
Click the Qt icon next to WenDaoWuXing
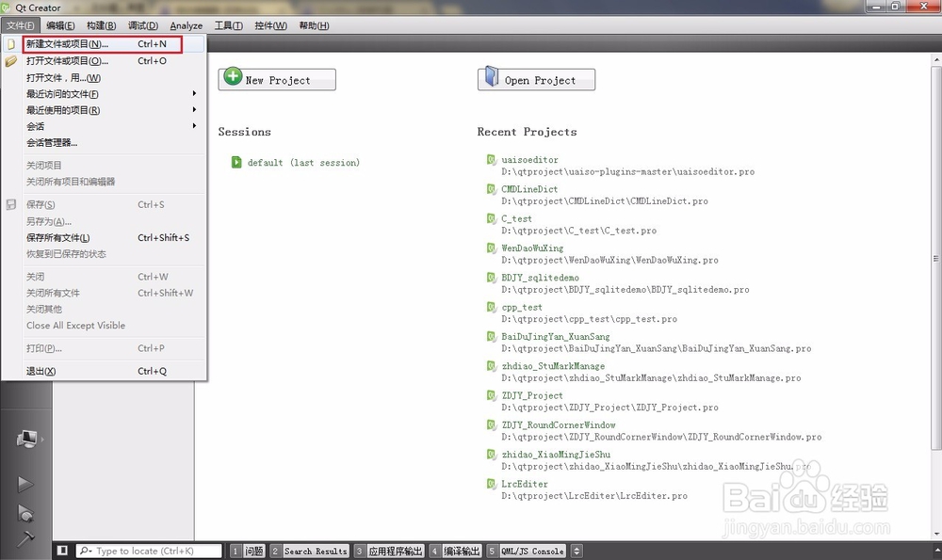tap(492, 248)
